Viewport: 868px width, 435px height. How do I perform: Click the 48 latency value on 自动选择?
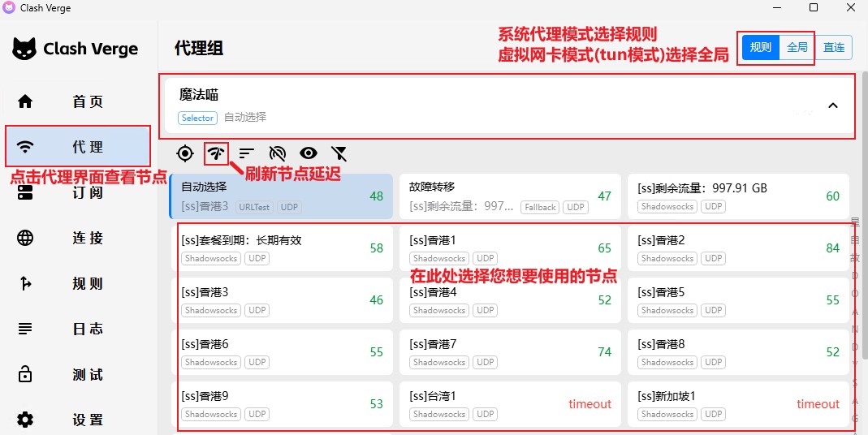pyautogui.click(x=377, y=196)
